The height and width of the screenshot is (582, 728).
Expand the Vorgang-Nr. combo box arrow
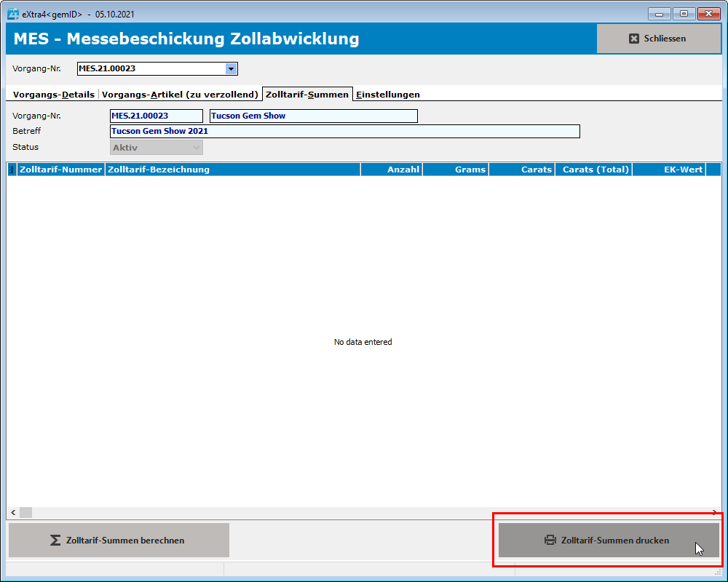point(232,68)
